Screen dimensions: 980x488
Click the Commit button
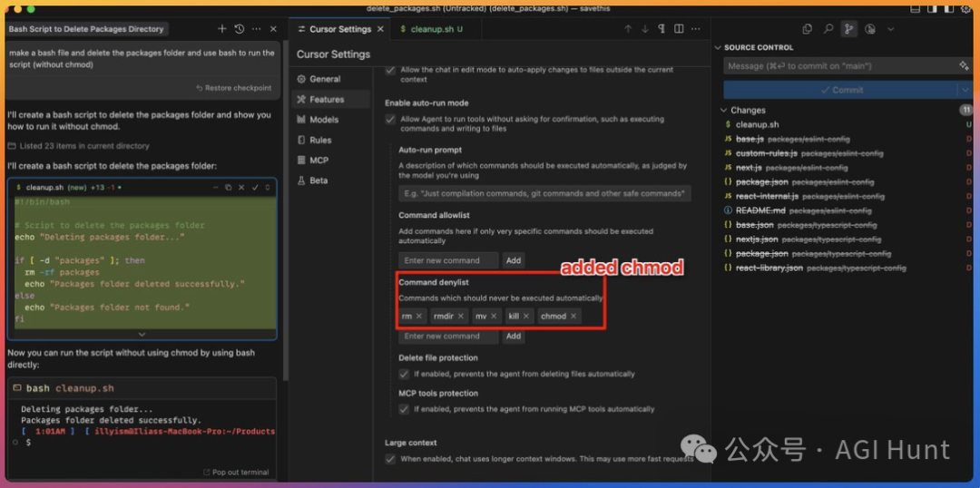(x=840, y=90)
